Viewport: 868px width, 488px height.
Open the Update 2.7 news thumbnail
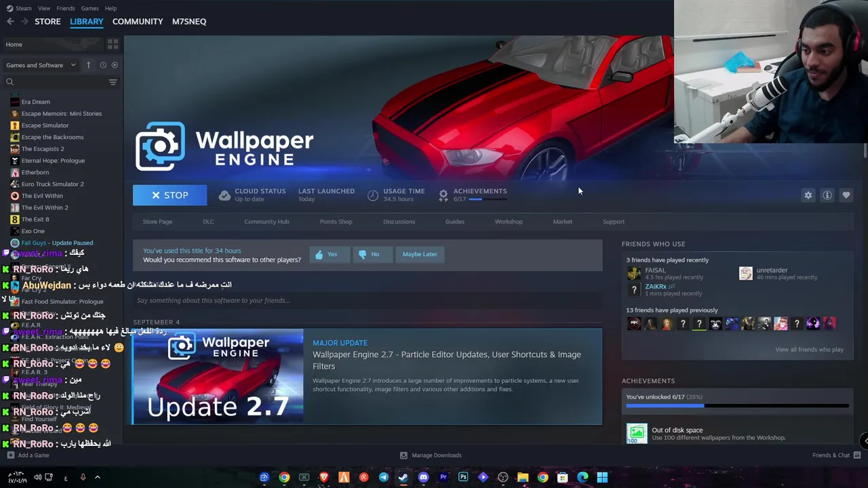tap(218, 377)
